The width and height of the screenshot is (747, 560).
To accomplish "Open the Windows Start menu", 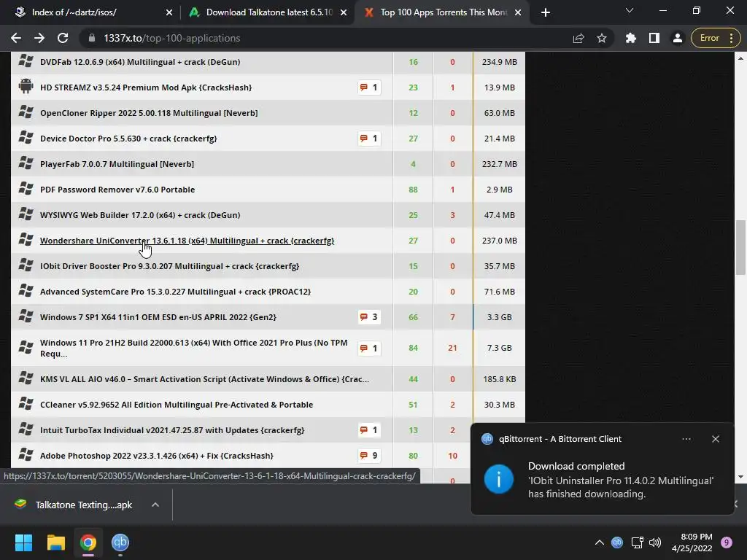I will point(24,542).
